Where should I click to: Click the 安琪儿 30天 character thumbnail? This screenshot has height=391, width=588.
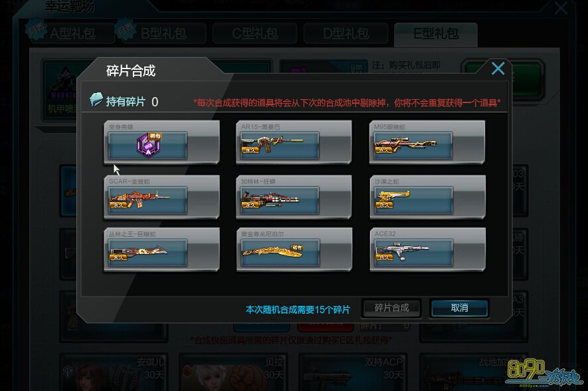click(x=114, y=372)
